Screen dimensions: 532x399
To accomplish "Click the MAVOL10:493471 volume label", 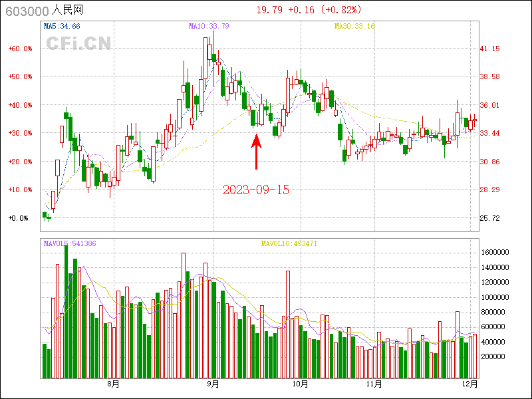I will click(289, 243).
